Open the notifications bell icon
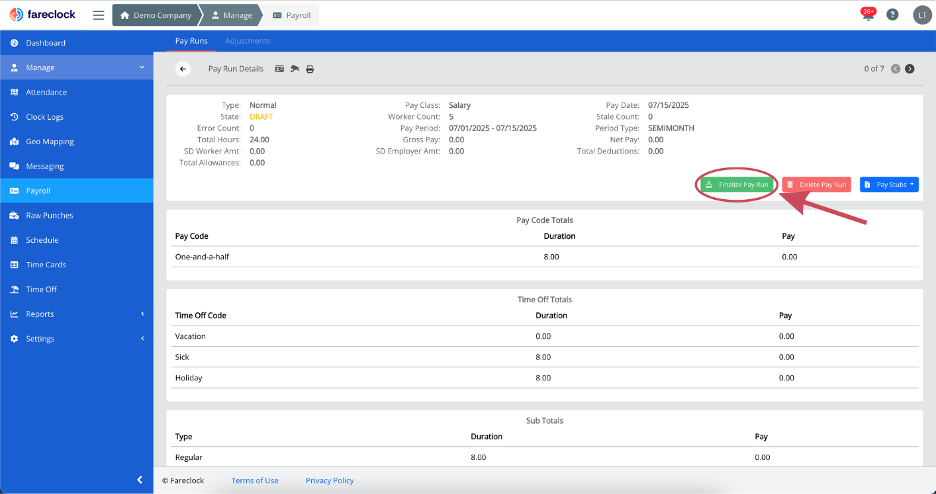 tap(868, 15)
